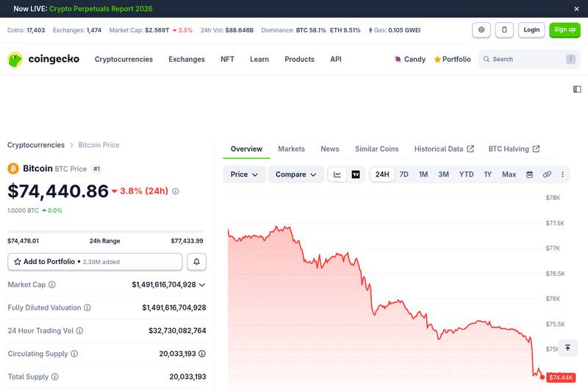Screen dimensions: 588x392
Task: Click 24 Hour Trading Vol info icon
Action: [79, 330]
